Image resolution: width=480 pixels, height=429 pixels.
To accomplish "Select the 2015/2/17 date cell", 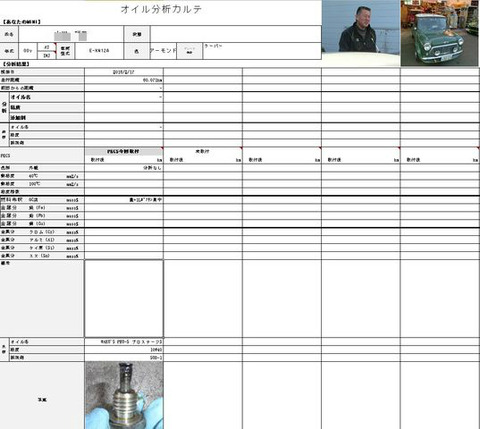I will click(124, 72).
